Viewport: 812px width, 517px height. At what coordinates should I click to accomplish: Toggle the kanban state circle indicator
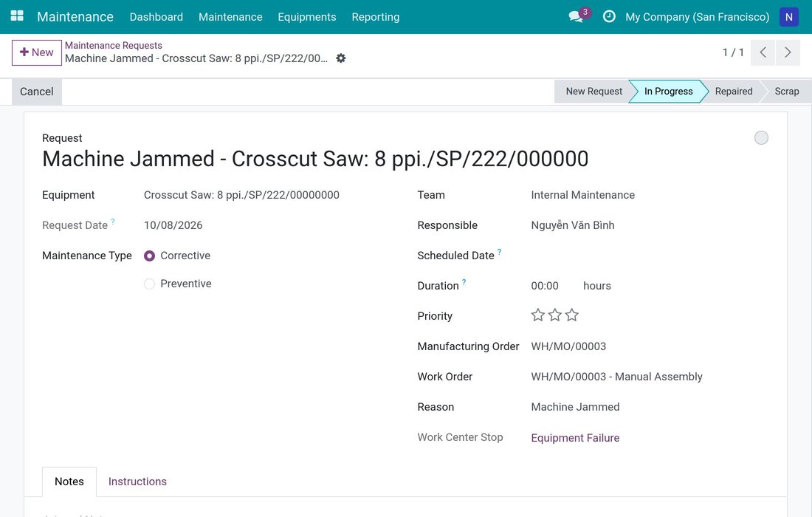tap(761, 138)
